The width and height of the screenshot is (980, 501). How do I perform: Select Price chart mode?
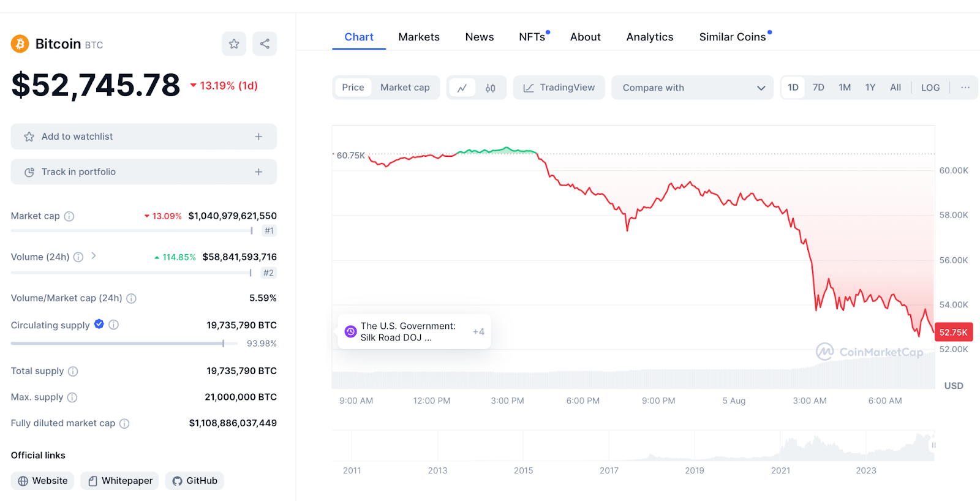click(x=353, y=88)
